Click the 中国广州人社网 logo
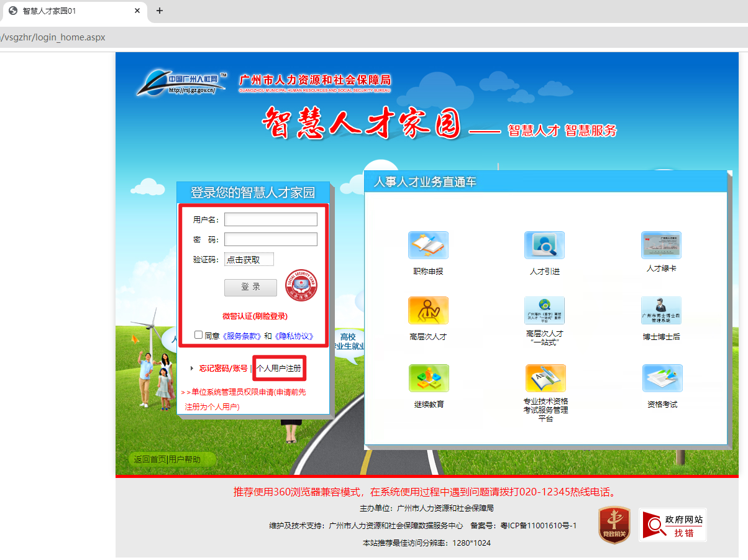The height and width of the screenshot is (560, 748). tap(183, 83)
